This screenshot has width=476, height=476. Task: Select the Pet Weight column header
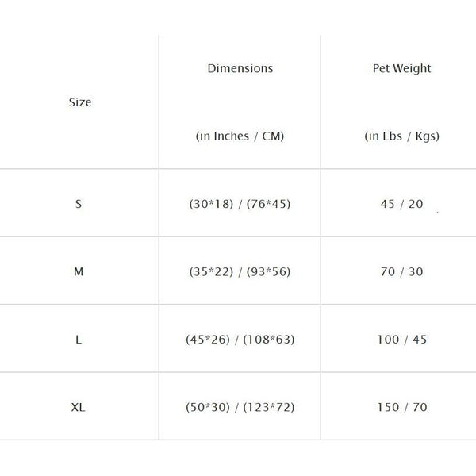pyautogui.click(x=401, y=68)
